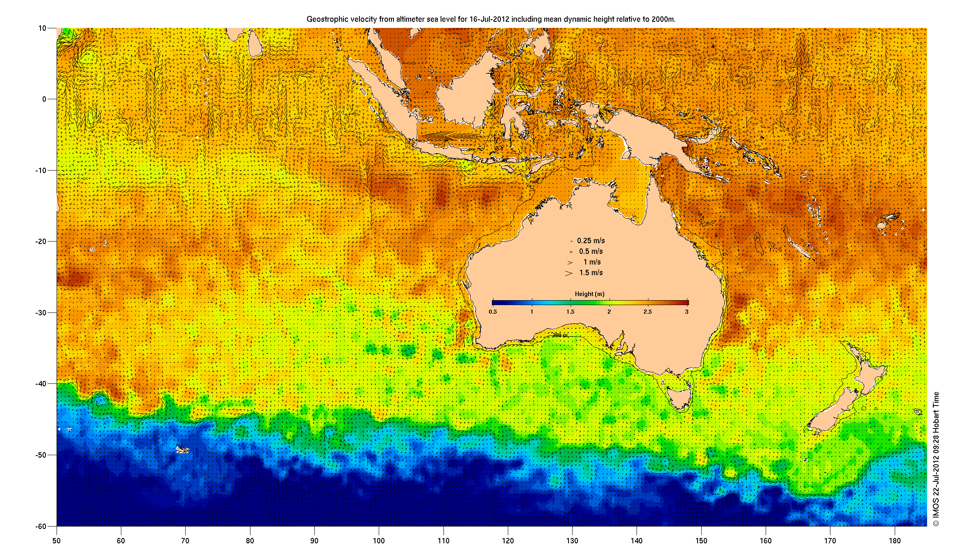Click the latitude axis label '-50'

[41, 455]
